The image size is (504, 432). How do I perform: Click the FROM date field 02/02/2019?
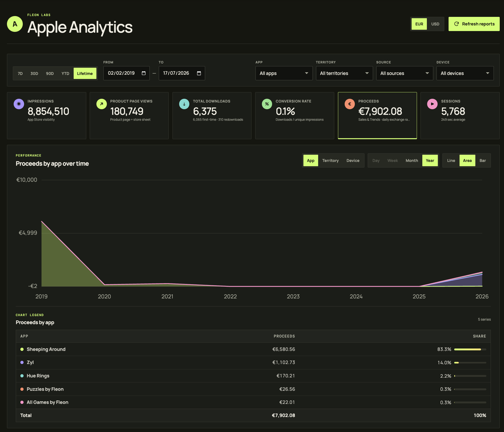126,73
